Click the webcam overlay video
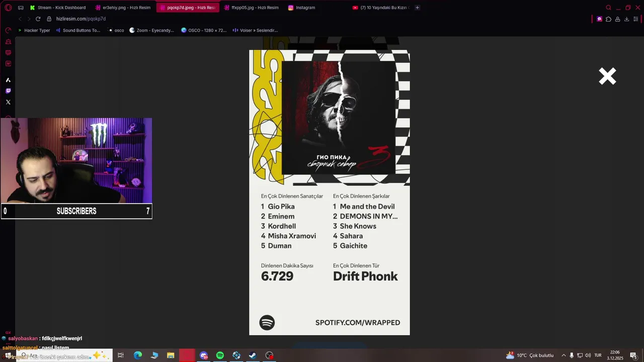This screenshot has height=362, width=644. point(76,160)
